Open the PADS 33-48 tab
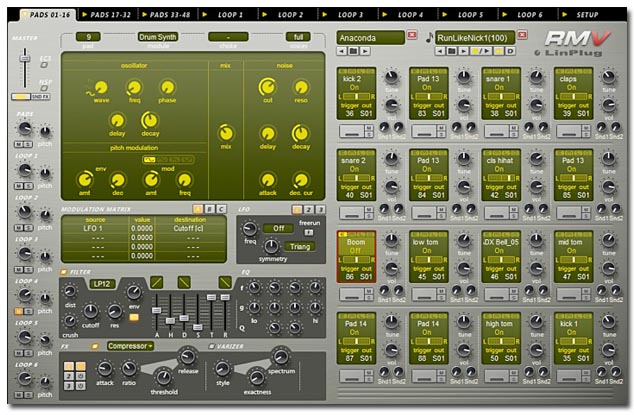 (x=166, y=15)
